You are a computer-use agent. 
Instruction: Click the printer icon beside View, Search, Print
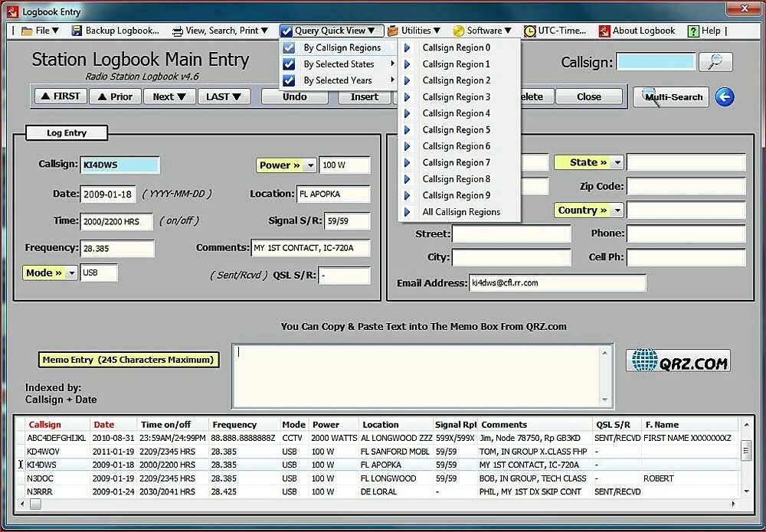pos(176,31)
